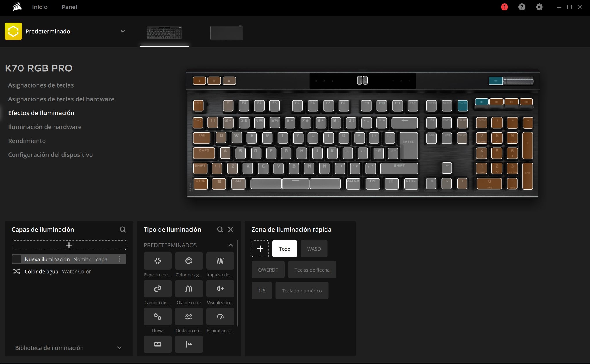Screen dimensions: 590x364
Task: Open the settings gear icon
Action: tap(539, 7)
